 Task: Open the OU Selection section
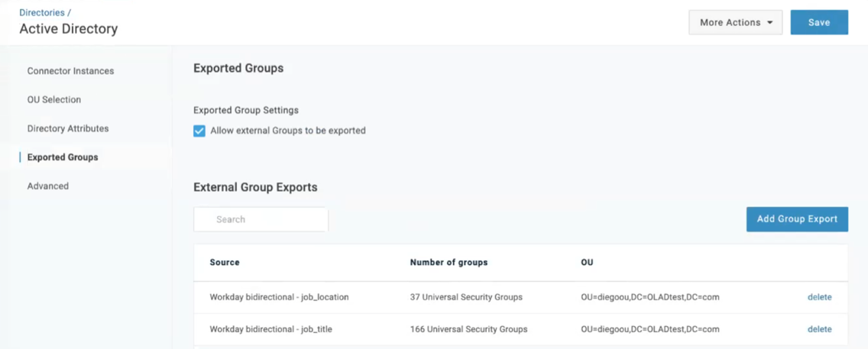point(53,100)
